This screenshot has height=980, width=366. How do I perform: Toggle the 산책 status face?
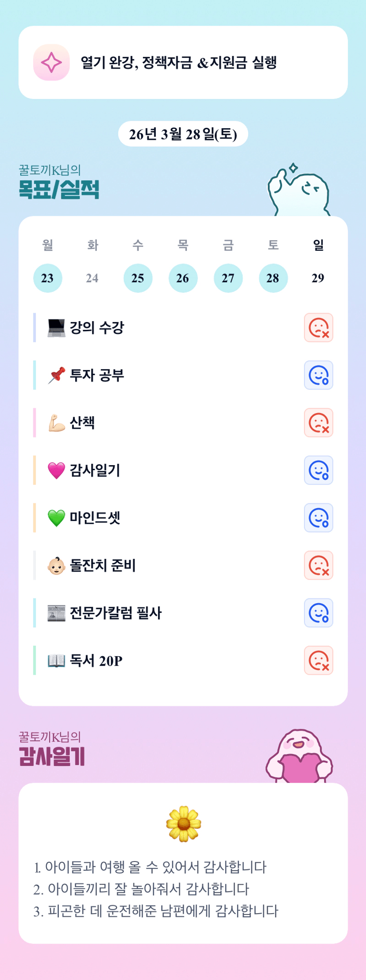point(318,423)
